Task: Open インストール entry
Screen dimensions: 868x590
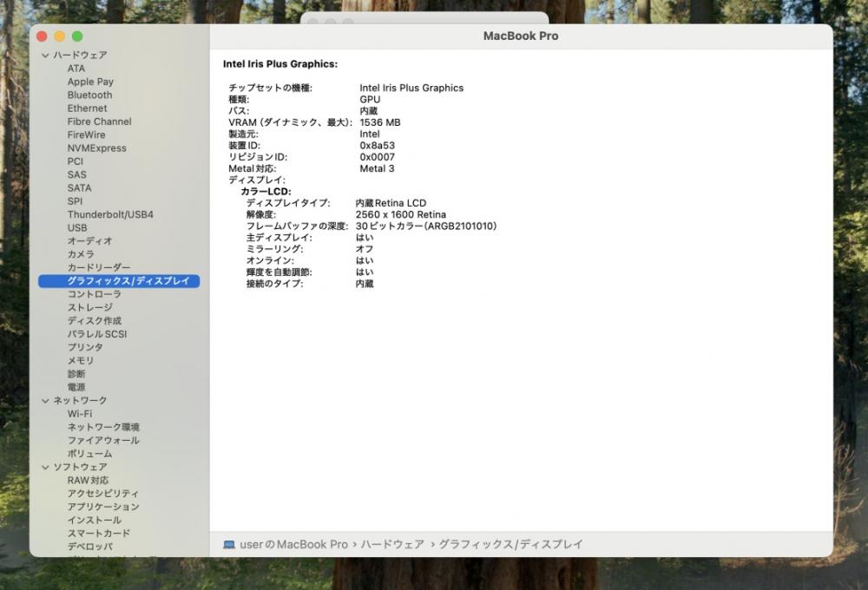Action: click(94, 521)
